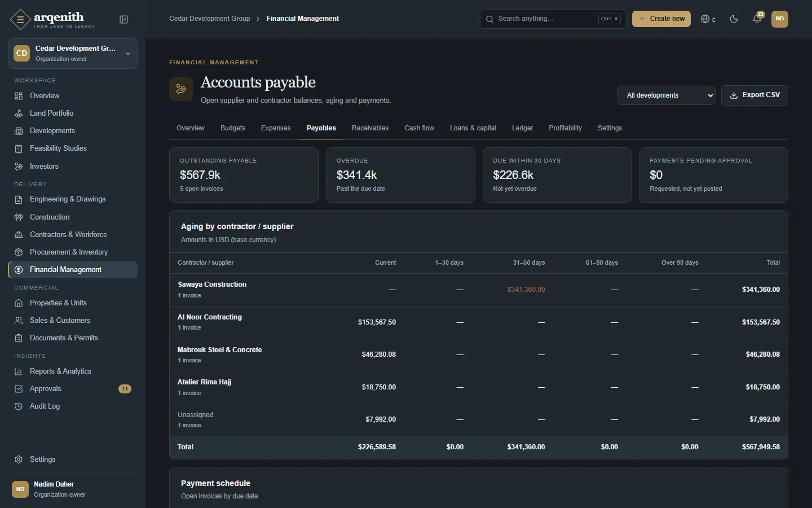Click the Create new button
The width and height of the screenshot is (812, 508).
[x=661, y=19]
